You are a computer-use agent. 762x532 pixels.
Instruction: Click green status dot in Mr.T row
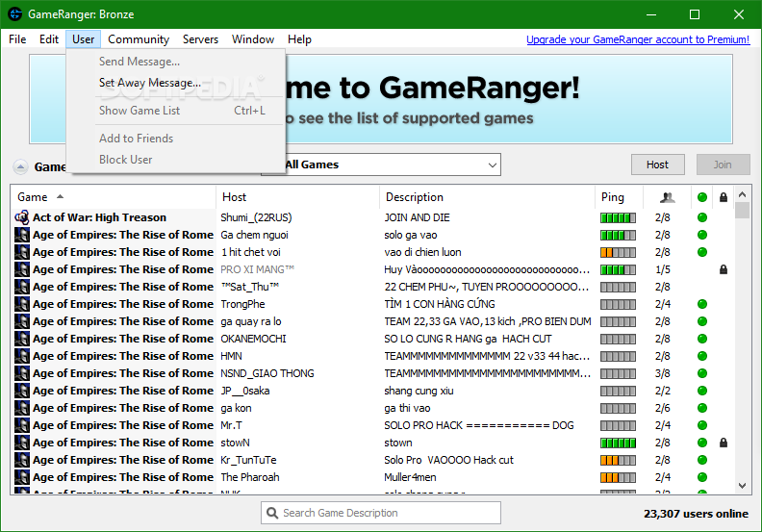[701, 425]
